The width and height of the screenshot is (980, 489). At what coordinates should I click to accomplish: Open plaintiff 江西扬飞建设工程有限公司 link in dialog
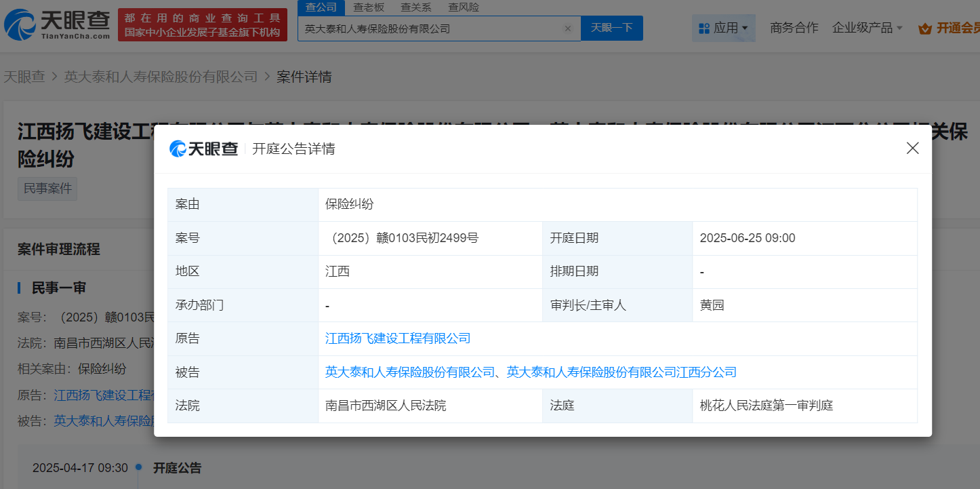pos(398,338)
